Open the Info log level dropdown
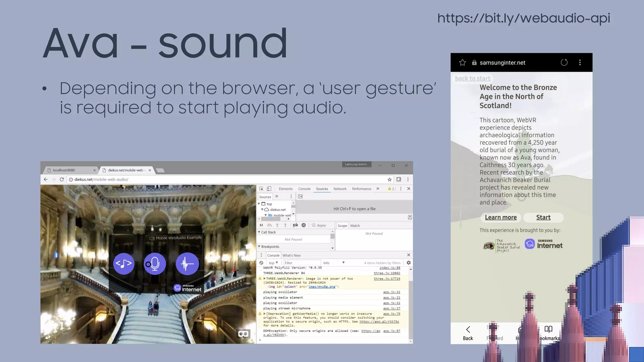Viewport: 644px width, 362px height. tap(334, 263)
